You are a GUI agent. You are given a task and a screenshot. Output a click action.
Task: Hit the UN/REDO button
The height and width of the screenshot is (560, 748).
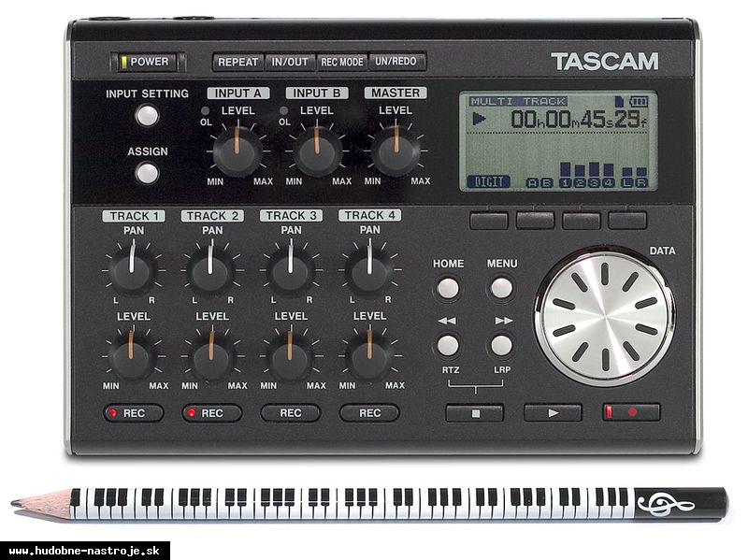396,62
